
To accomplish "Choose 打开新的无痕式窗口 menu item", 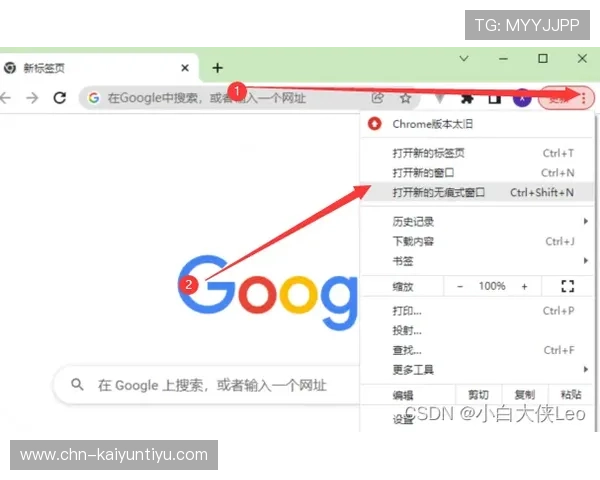I will click(476, 192).
